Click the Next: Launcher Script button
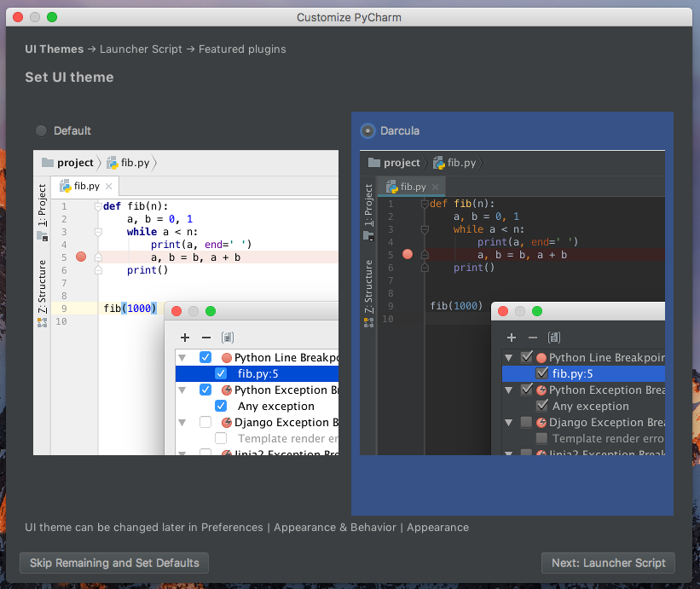700x589 pixels. [x=608, y=563]
